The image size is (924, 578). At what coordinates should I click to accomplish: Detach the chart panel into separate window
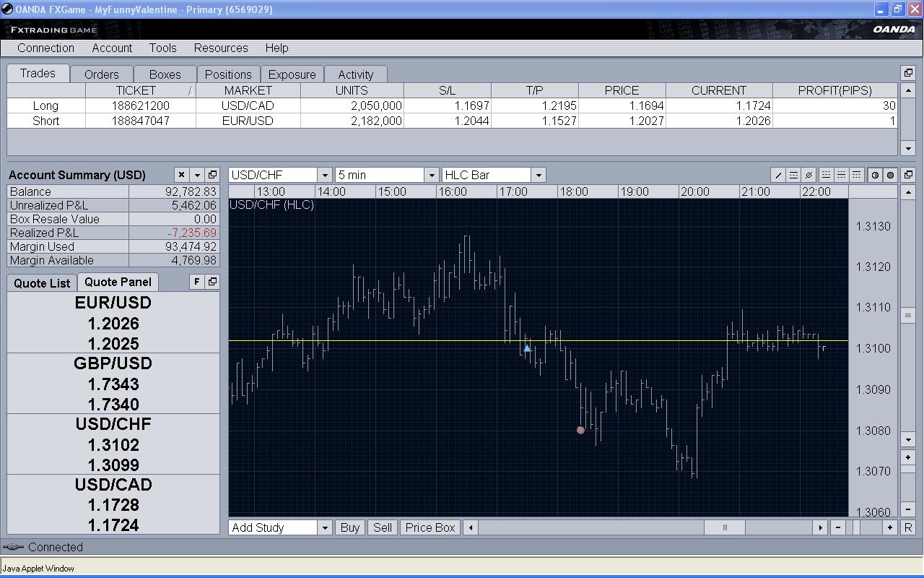(x=908, y=175)
